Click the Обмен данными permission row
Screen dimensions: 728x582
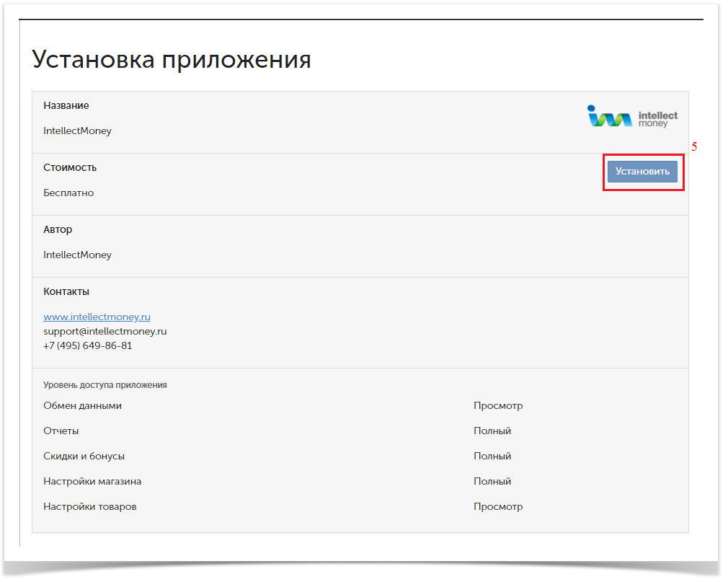(x=360, y=405)
